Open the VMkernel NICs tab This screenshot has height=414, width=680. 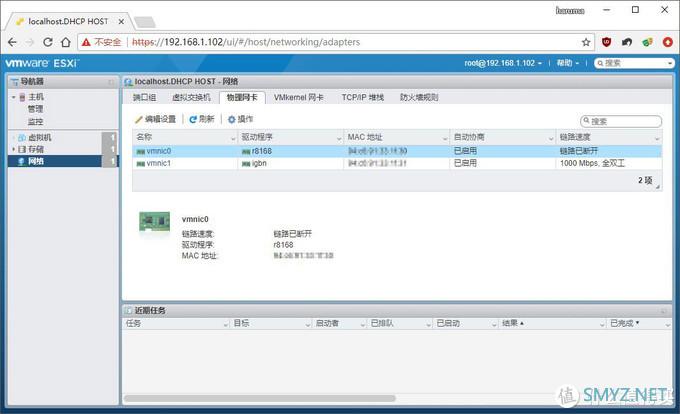tap(298, 98)
